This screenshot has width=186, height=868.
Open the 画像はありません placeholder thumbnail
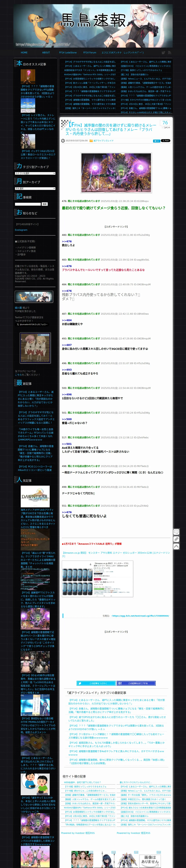tap(150, 859)
